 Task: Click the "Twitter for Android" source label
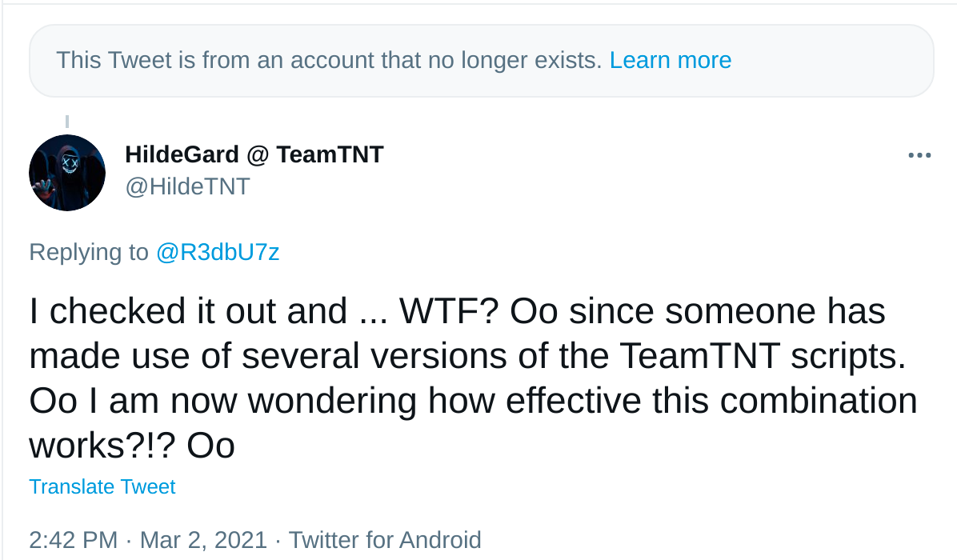[x=385, y=540]
